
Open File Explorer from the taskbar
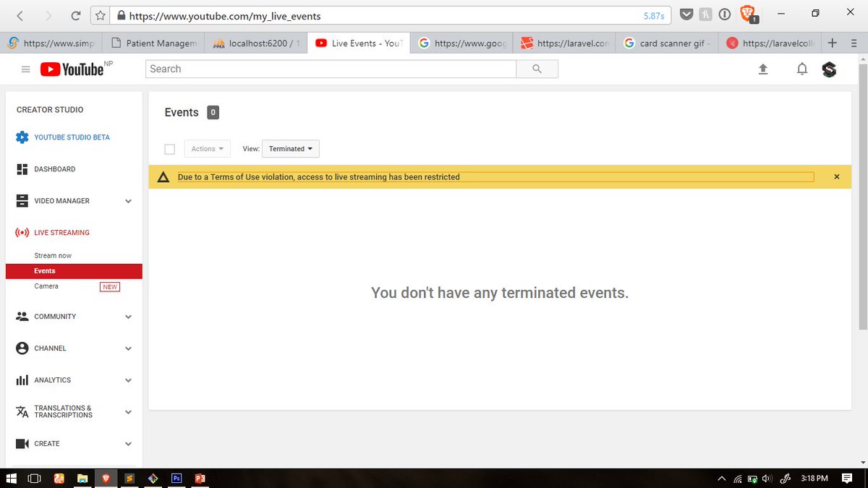pyautogui.click(x=82, y=479)
